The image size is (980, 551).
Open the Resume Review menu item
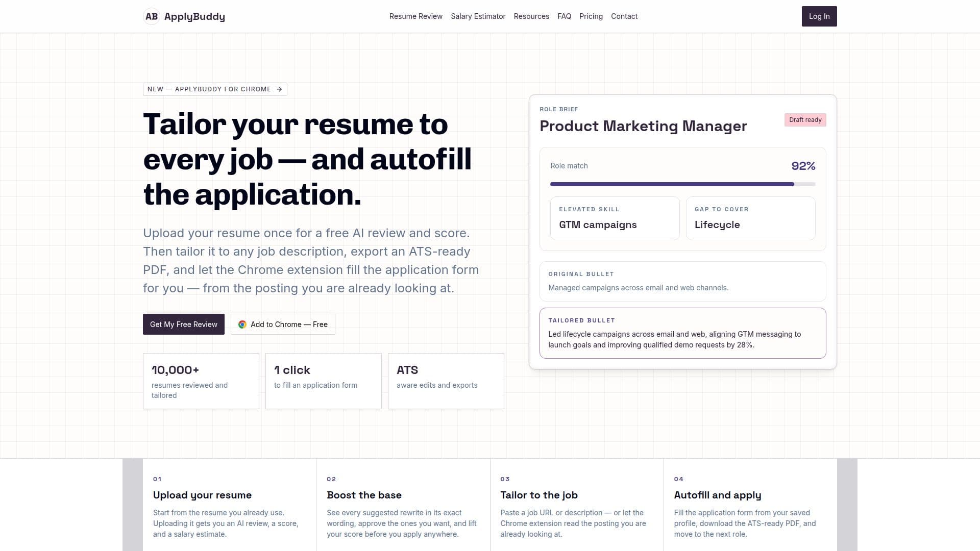tap(415, 16)
